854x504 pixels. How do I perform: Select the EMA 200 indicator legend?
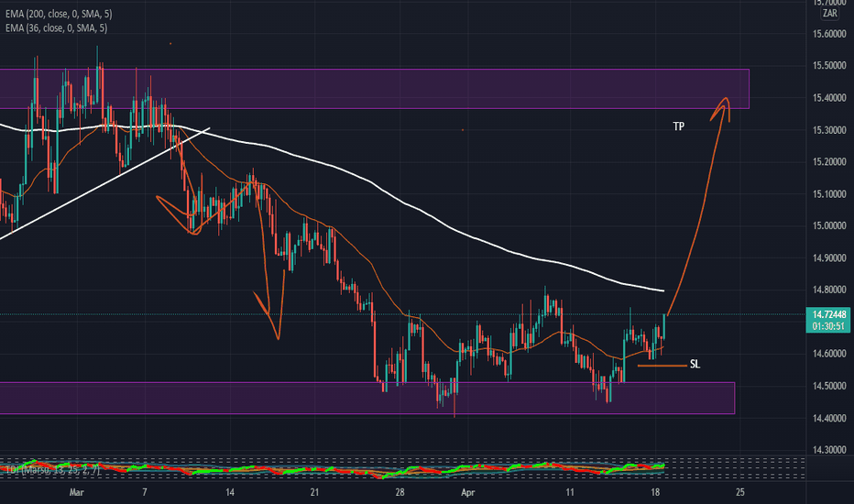[59, 14]
